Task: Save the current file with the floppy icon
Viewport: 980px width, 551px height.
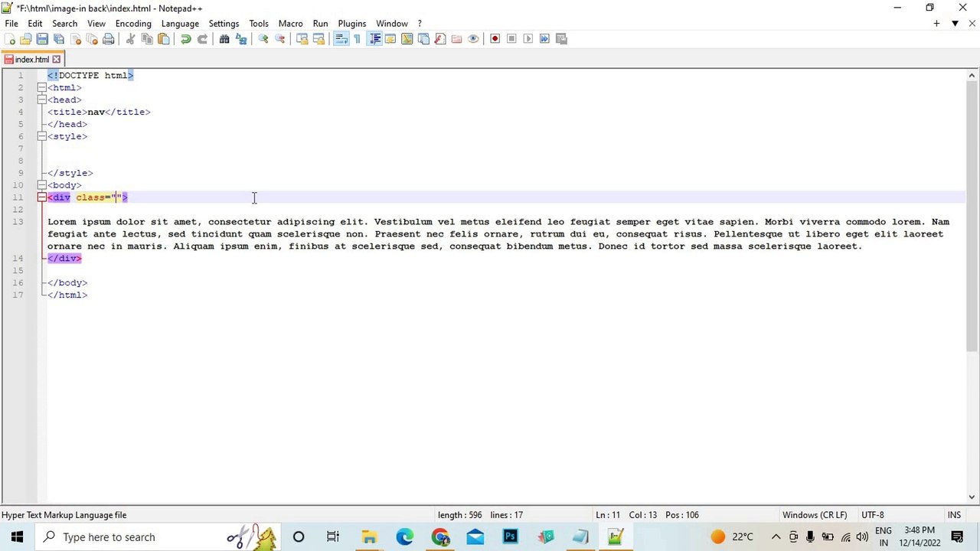Action: 42,39
